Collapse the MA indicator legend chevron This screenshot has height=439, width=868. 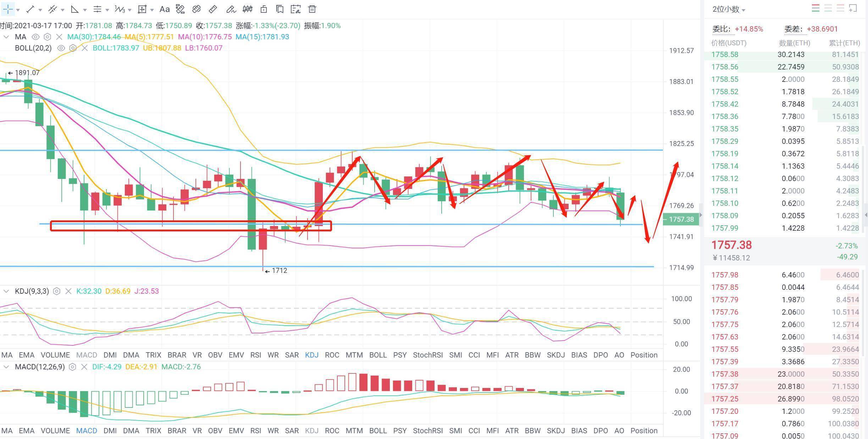(x=6, y=37)
